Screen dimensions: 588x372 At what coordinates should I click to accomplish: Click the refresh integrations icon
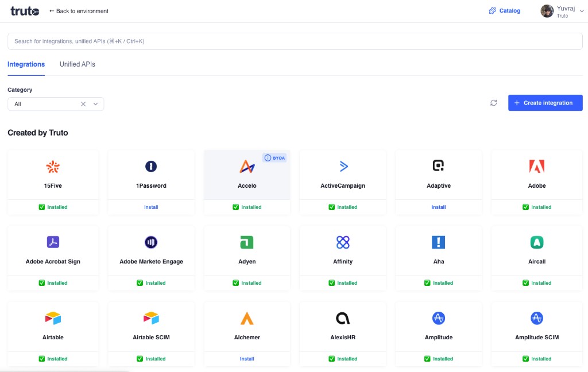(493, 103)
